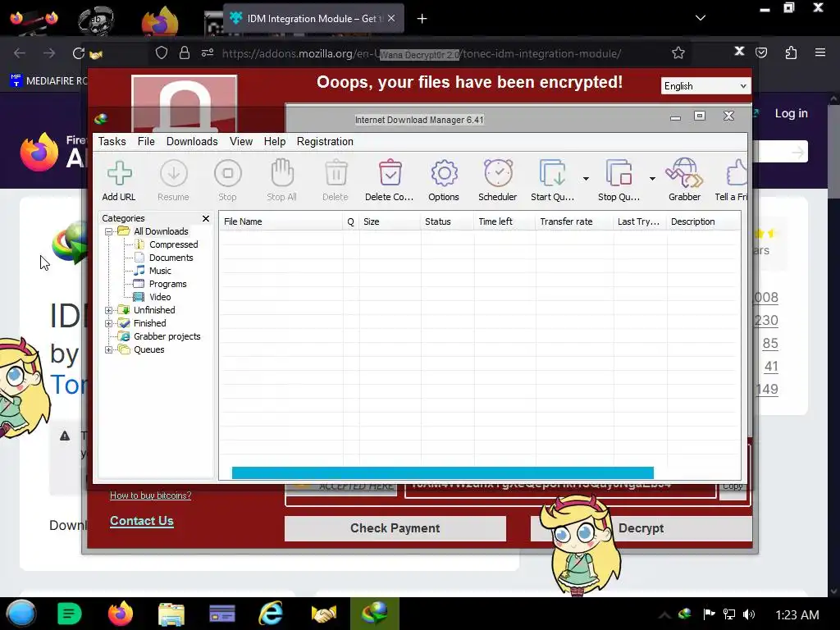This screenshot has height=630, width=840.
Task: Click the Start orb button
Action: pos(21,614)
